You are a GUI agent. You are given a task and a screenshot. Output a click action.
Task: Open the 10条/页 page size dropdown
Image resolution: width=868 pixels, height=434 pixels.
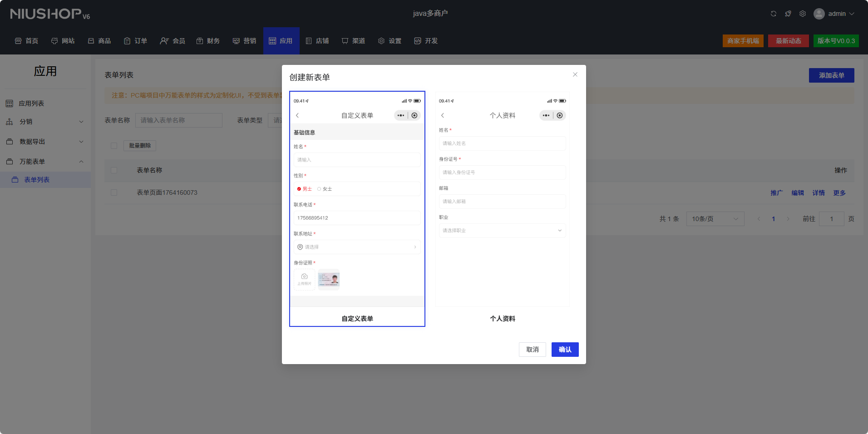(x=715, y=219)
